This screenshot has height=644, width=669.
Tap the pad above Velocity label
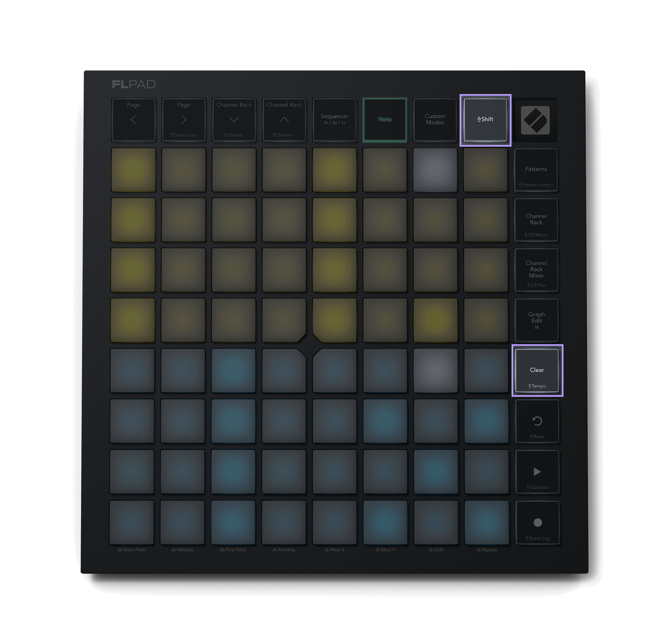(182, 522)
